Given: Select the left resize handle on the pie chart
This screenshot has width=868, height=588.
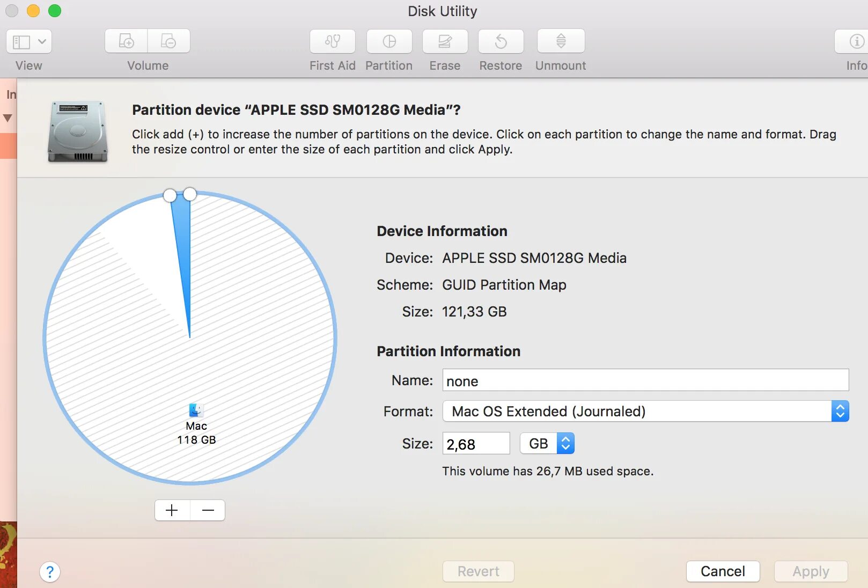Looking at the screenshot, I should [170, 195].
